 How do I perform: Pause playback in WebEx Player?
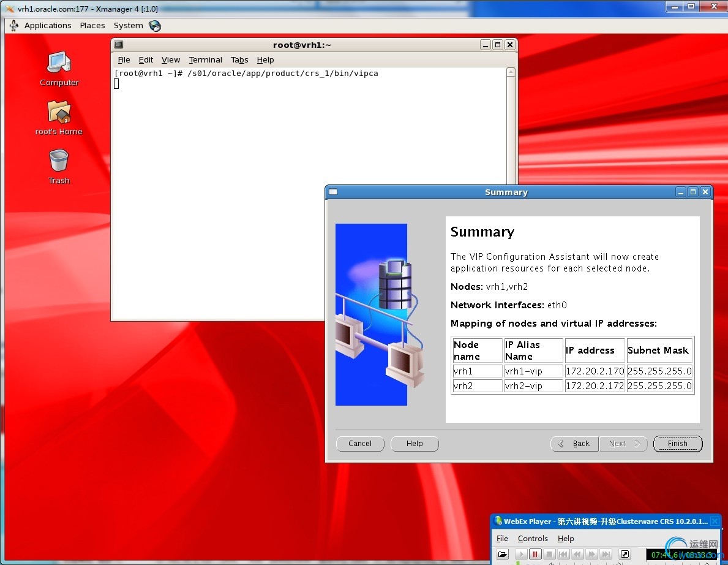(535, 555)
